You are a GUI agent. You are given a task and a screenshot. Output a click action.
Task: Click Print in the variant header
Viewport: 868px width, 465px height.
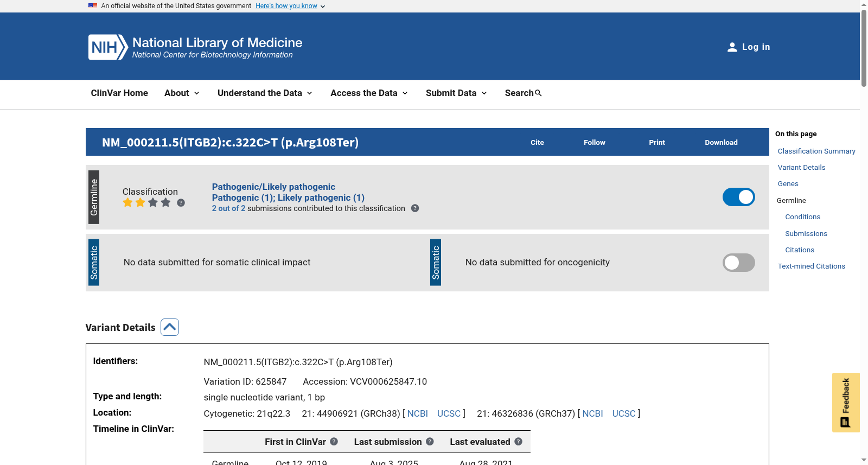pos(657,142)
